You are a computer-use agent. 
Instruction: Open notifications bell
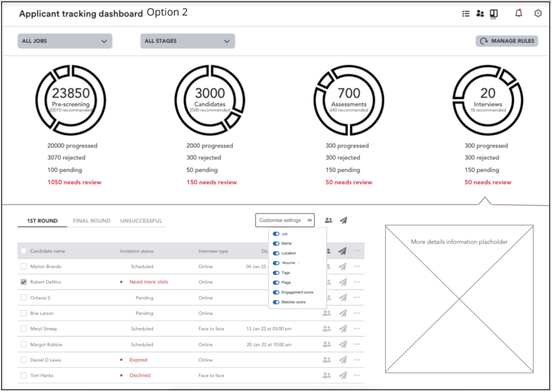click(x=518, y=13)
